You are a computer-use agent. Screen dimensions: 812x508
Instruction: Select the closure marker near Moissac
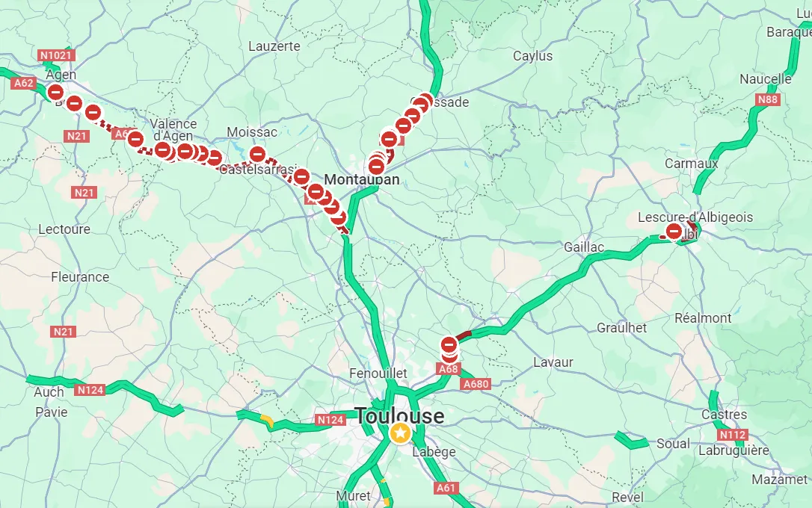click(x=257, y=154)
